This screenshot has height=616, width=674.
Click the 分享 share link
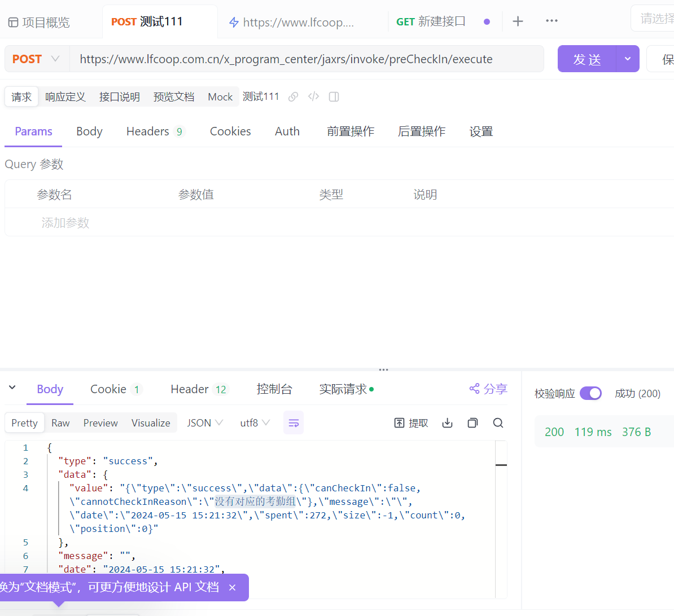click(x=488, y=389)
